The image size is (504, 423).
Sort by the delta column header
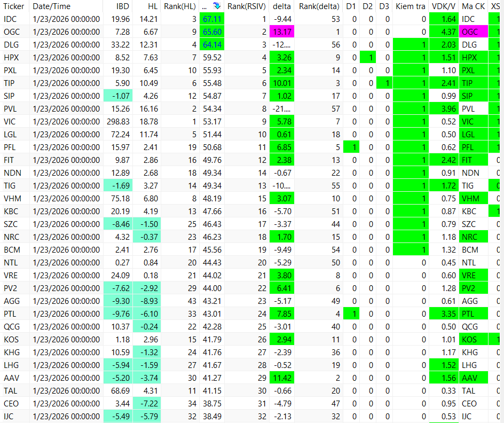282,6
